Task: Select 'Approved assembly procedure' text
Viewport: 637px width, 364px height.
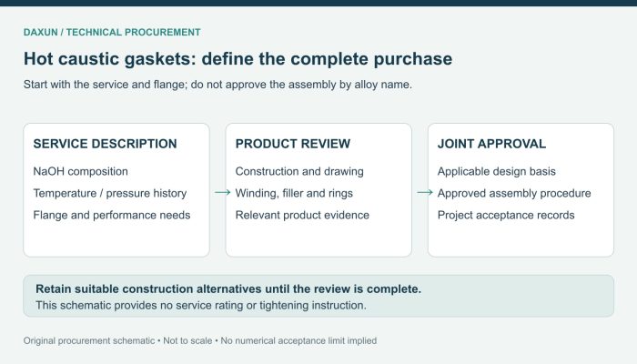Action: (514, 193)
